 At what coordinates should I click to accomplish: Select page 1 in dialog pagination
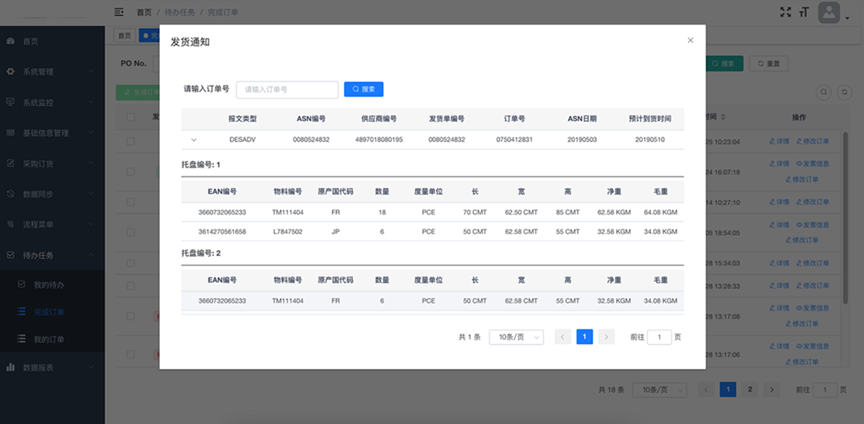(x=585, y=337)
